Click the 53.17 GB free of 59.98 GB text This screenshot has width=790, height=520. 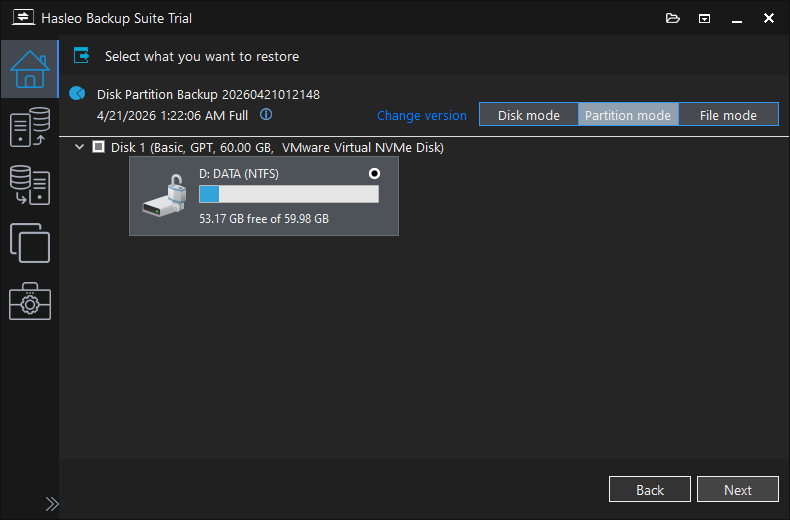tap(264, 219)
